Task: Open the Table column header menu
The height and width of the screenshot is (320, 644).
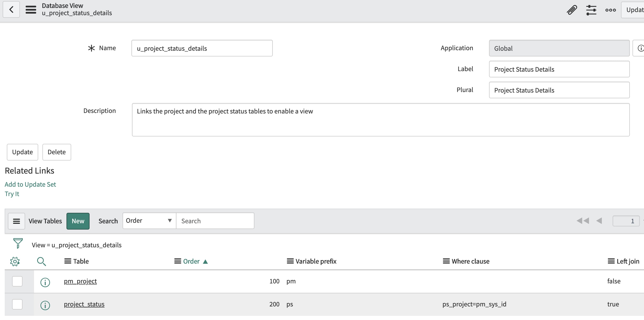Action: click(x=68, y=261)
